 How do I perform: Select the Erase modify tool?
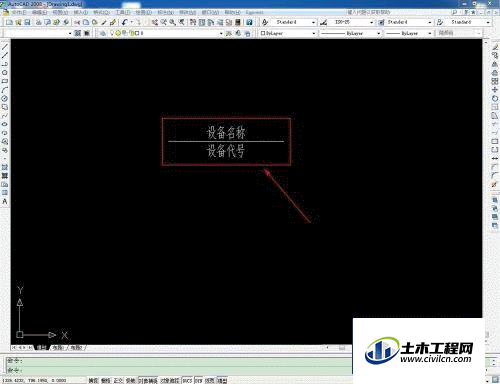click(x=495, y=47)
